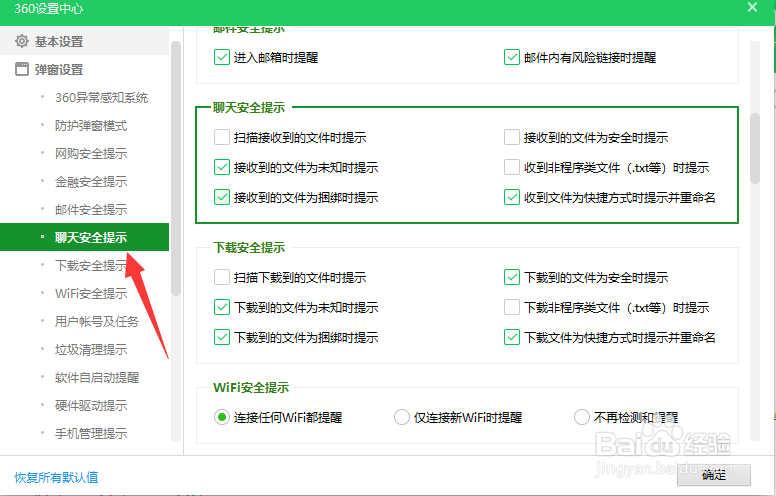Close the 360设置中心 window
This screenshot has width=776, height=496.
[x=752, y=7]
